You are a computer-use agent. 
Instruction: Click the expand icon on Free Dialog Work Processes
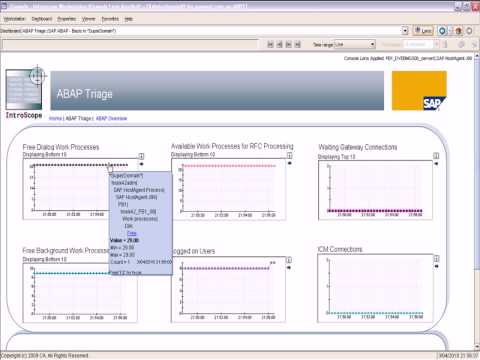[141, 156]
